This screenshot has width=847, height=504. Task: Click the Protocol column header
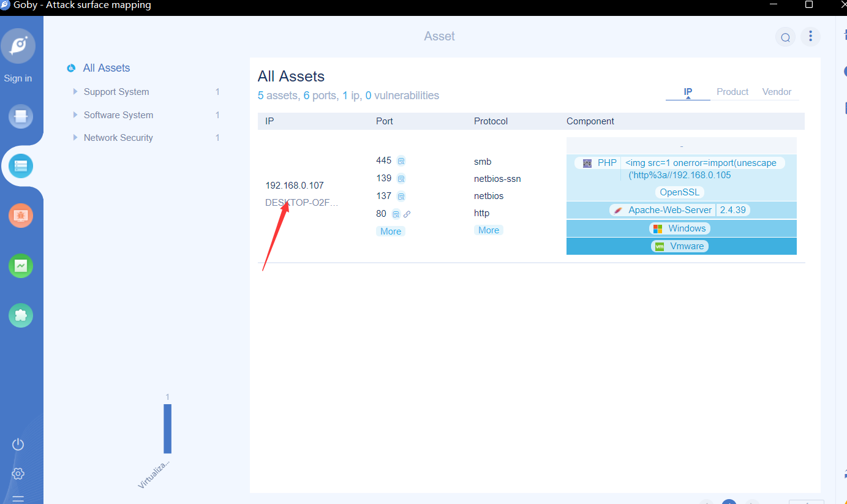pos(491,121)
